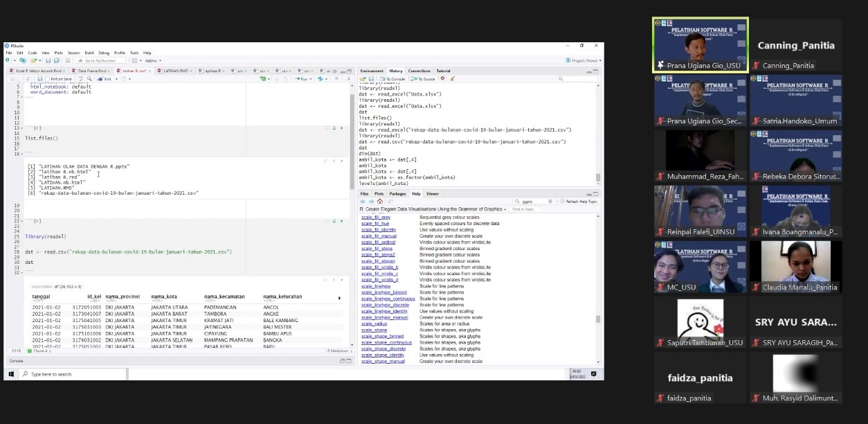Viewport: 868px width, 424px height.
Task: Send history selection To Console
Action: click(x=394, y=79)
